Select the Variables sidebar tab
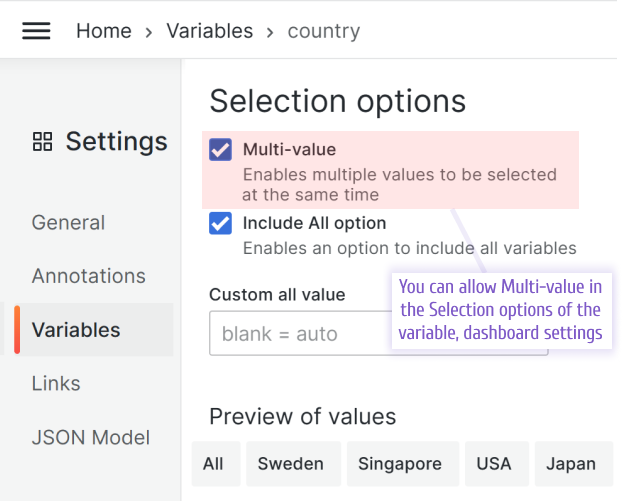The image size is (623, 501). coord(76,330)
